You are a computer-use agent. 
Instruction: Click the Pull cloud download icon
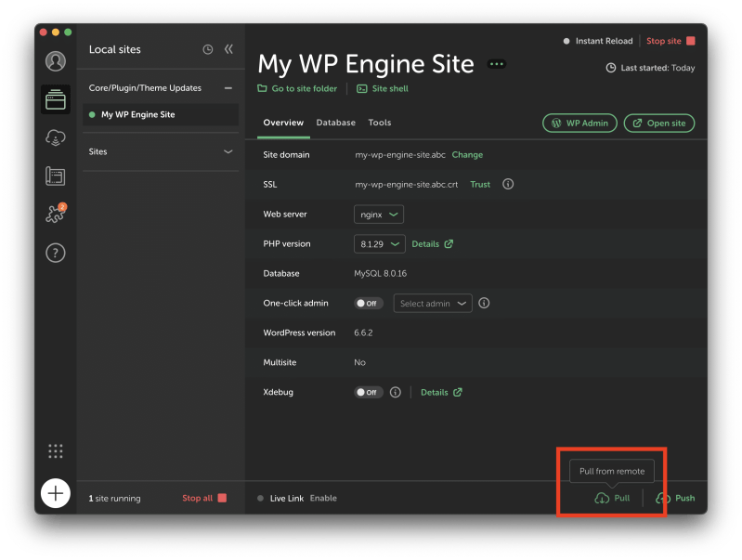(x=602, y=498)
